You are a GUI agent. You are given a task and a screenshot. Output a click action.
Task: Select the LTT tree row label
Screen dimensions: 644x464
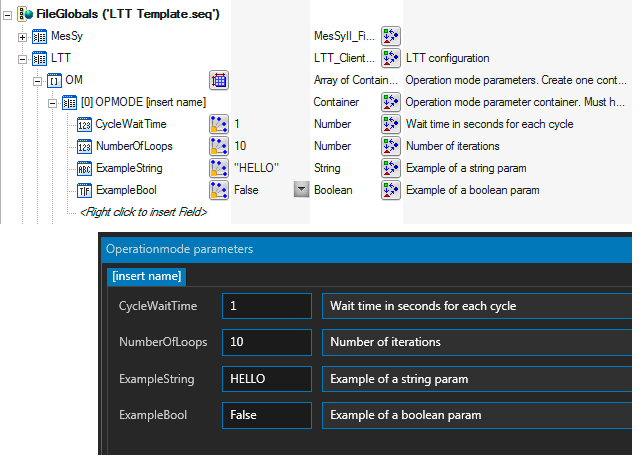(x=61, y=58)
